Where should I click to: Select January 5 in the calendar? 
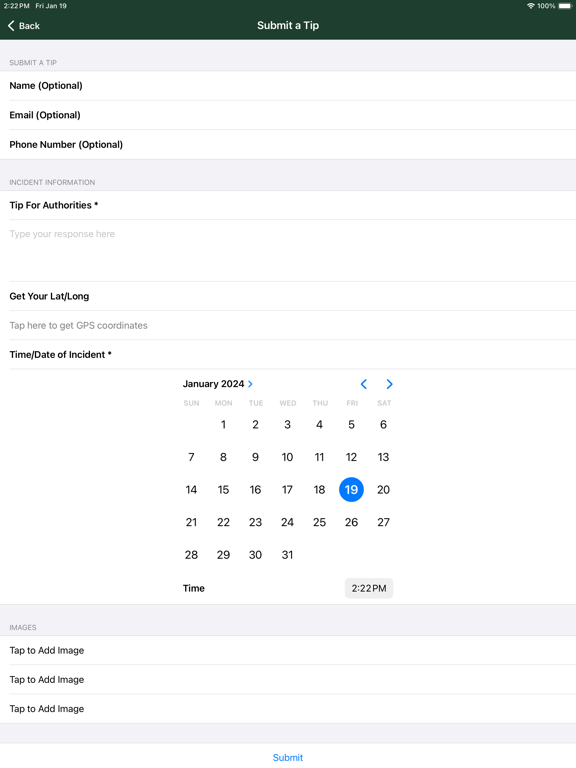pos(351,425)
